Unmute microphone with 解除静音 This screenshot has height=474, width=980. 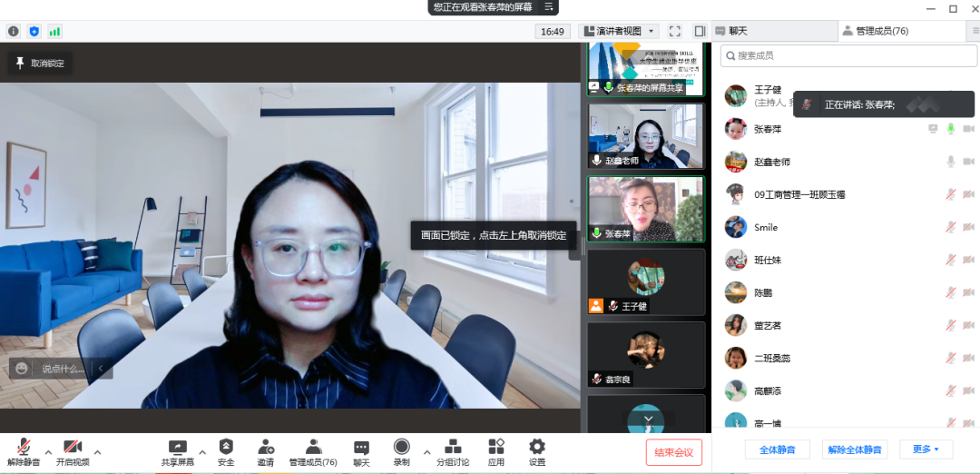[24, 453]
